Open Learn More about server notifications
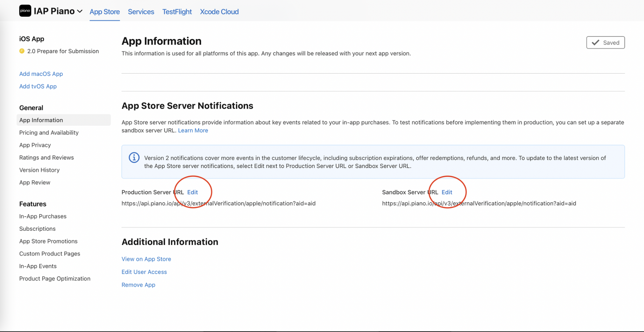The height and width of the screenshot is (332, 644). (x=193, y=130)
